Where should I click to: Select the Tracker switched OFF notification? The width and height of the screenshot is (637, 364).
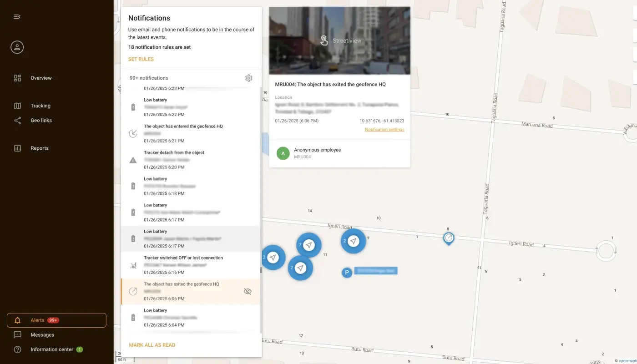(190, 265)
